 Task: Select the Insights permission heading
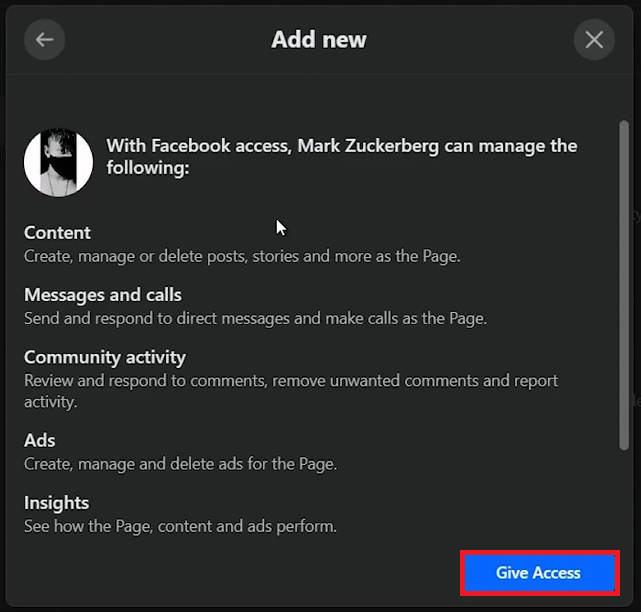[56, 503]
